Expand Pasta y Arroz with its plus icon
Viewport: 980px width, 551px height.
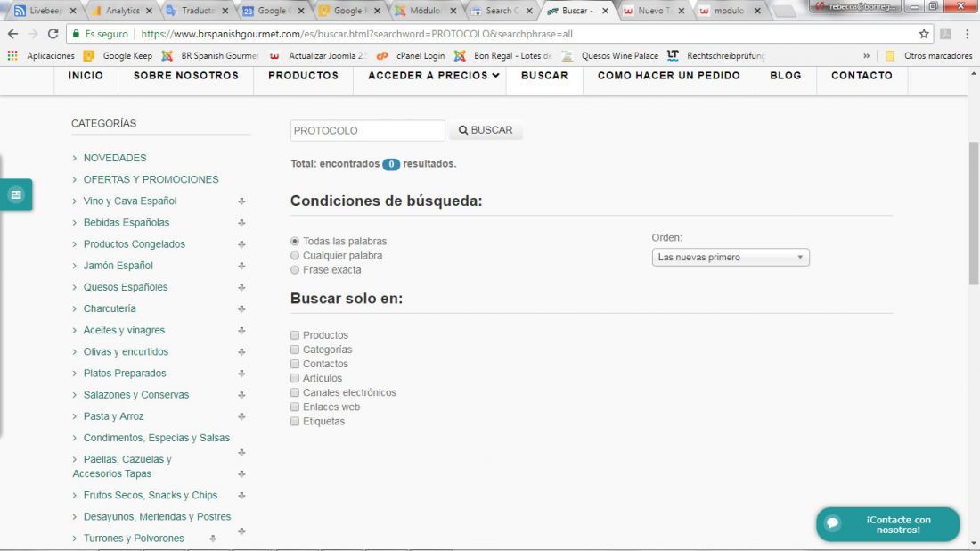click(241, 416)
